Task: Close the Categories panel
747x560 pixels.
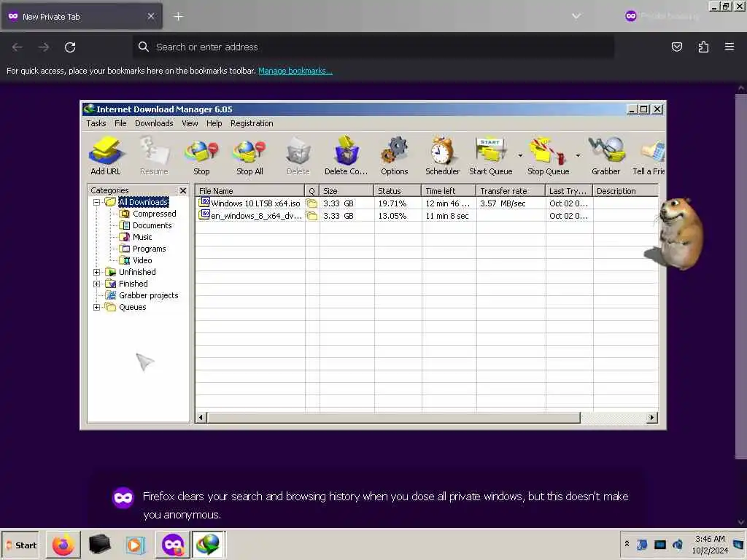Action: pyautogui.click(x=183, y=190)
